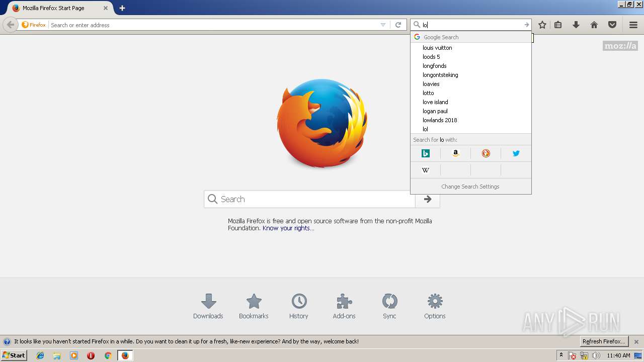Search with Wikipedia engine icon
This screenshot has height=362, width=644.
point(426,170)
